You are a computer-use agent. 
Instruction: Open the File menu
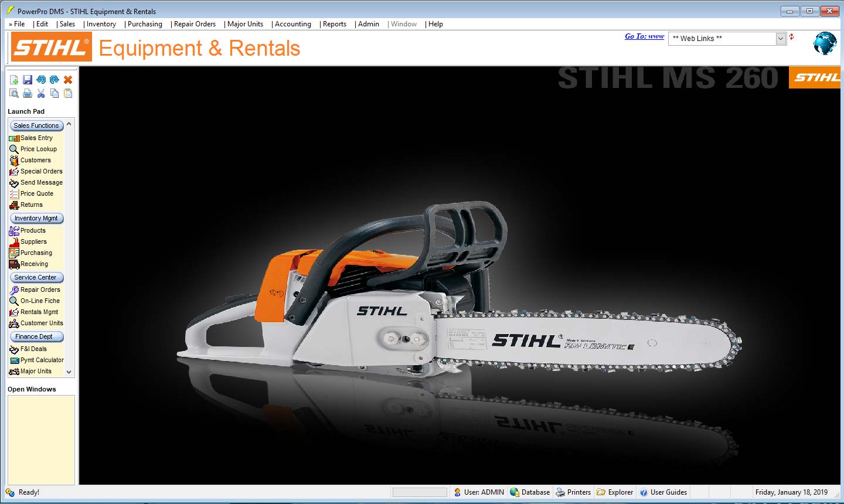[19, 24]
